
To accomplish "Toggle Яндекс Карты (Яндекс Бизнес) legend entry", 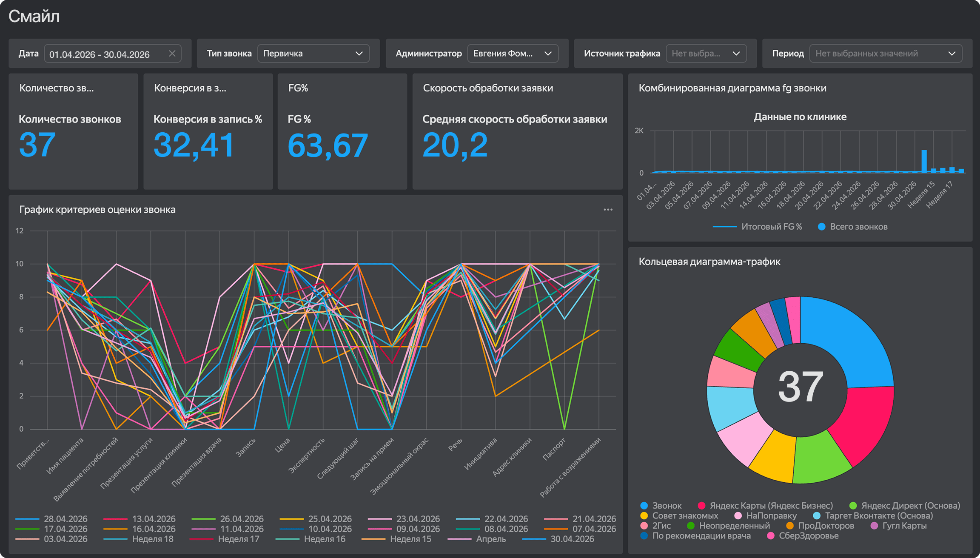I will [x=765, y=506].
